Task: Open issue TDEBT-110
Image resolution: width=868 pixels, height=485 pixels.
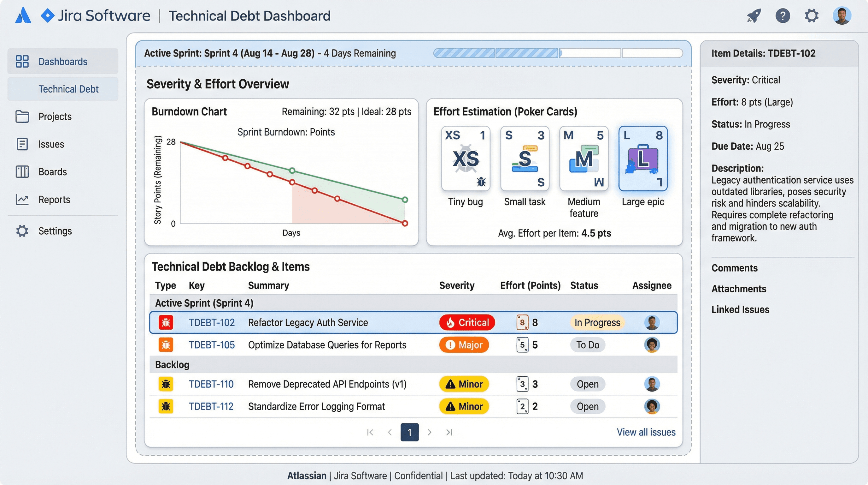Action: click(x=211, y=384)
